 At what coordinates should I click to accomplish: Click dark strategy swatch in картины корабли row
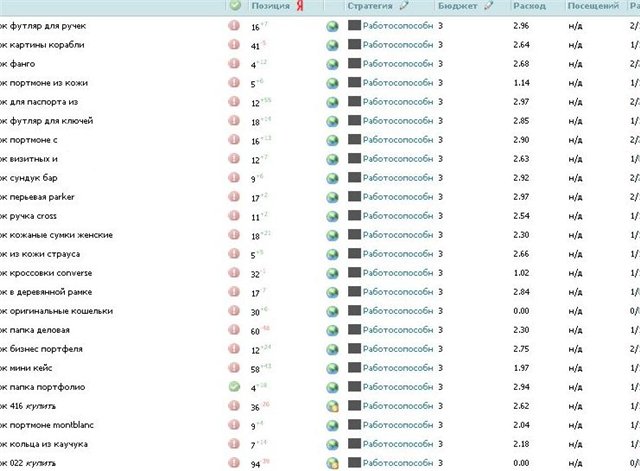pos(354,44)
